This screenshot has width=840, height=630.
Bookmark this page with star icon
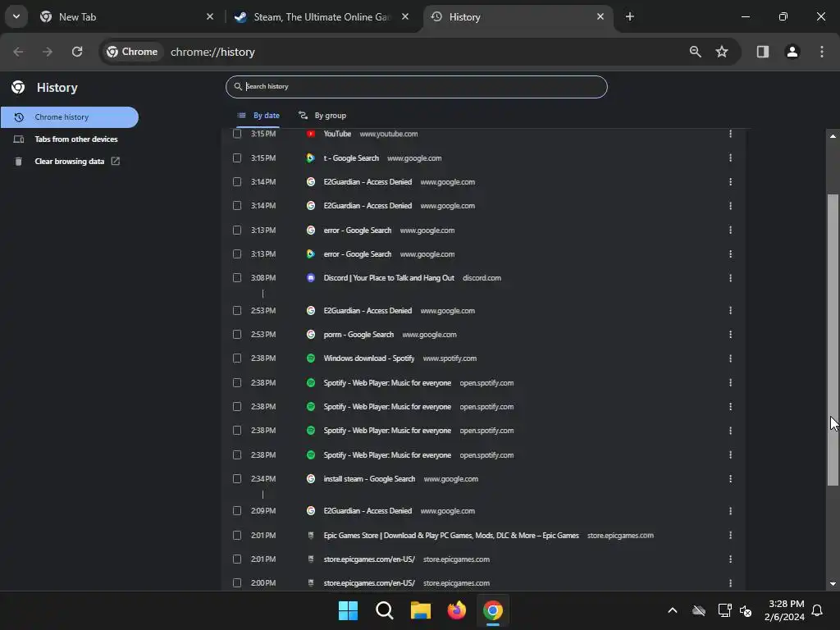[x=722, y=52]
